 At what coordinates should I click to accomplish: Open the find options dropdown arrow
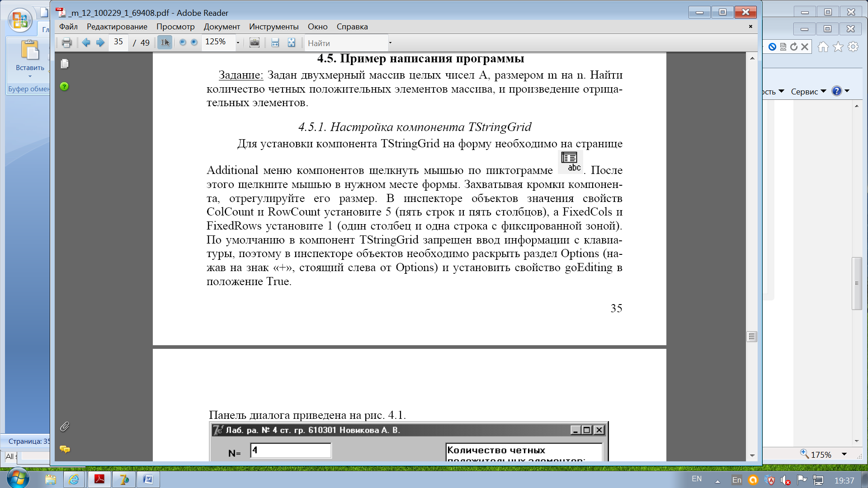[x=390, y=43]
